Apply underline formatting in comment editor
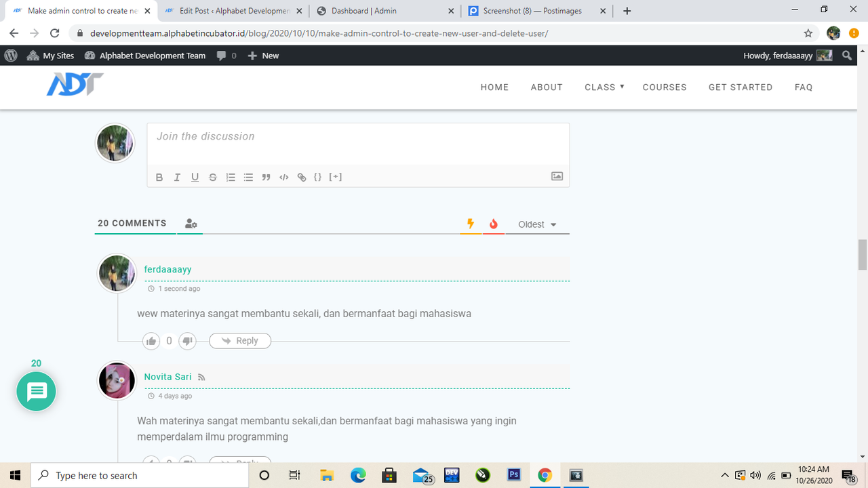 coord(195,177)
